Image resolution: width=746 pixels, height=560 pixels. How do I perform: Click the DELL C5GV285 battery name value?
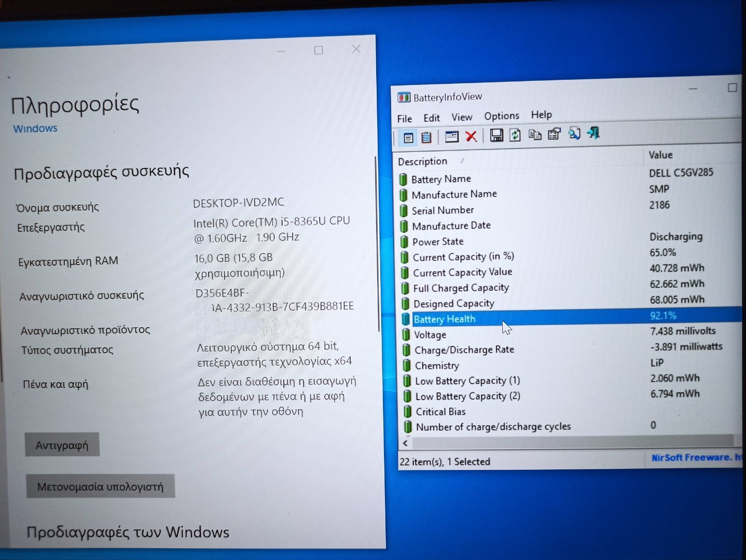(x=681, y=173)
